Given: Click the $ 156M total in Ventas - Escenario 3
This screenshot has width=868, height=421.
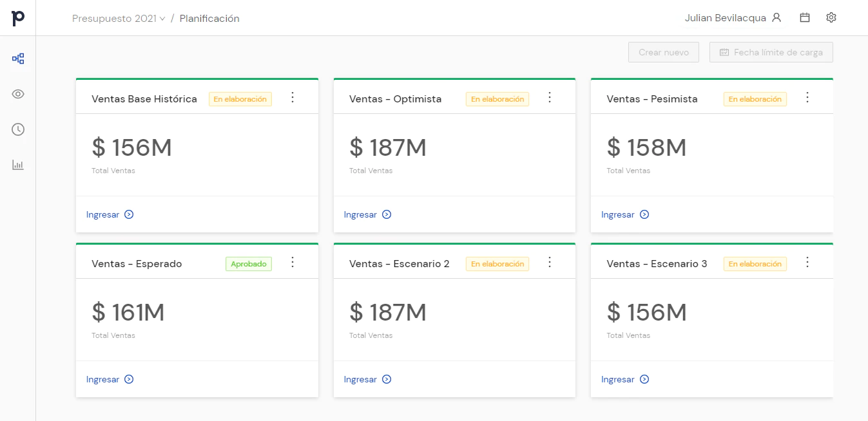Looking at the screenshot, I should coord(646,313).
